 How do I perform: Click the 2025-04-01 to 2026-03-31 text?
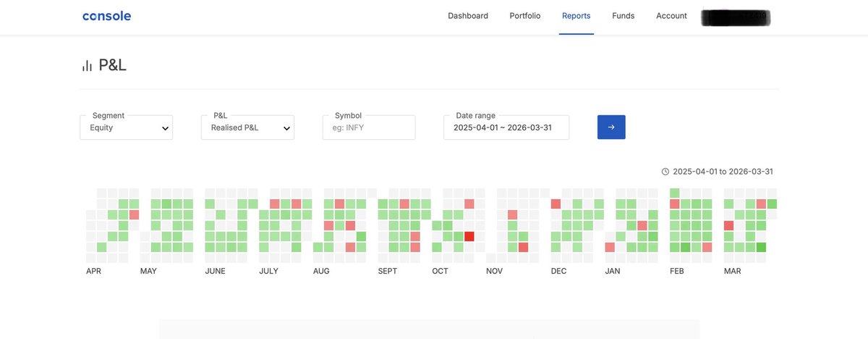pos(723,172)
